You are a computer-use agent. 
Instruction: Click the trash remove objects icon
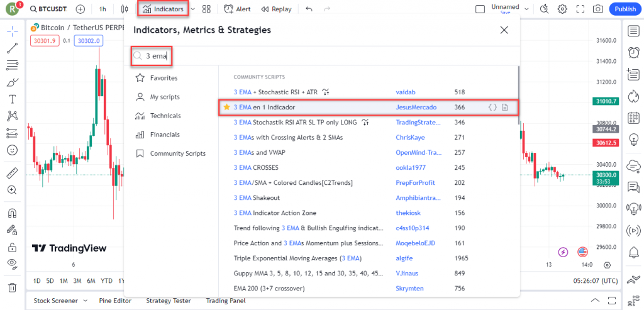coord(12,287)
